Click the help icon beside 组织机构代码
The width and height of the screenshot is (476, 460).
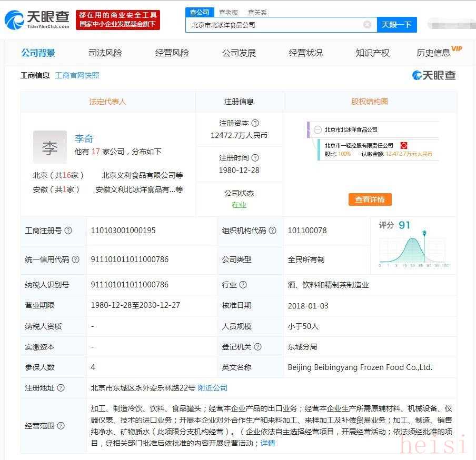[273, 231]
